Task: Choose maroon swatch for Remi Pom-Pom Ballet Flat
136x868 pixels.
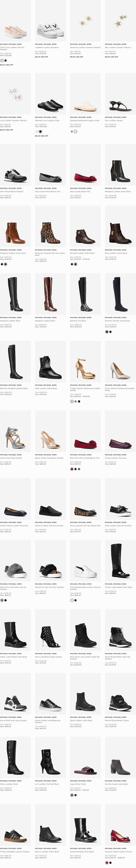Action: point(71,469)
